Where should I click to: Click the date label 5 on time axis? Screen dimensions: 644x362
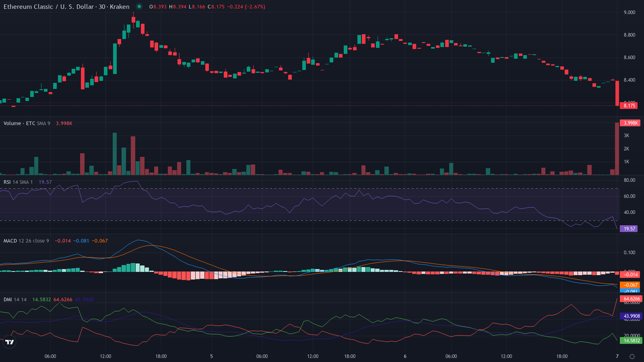211,356
